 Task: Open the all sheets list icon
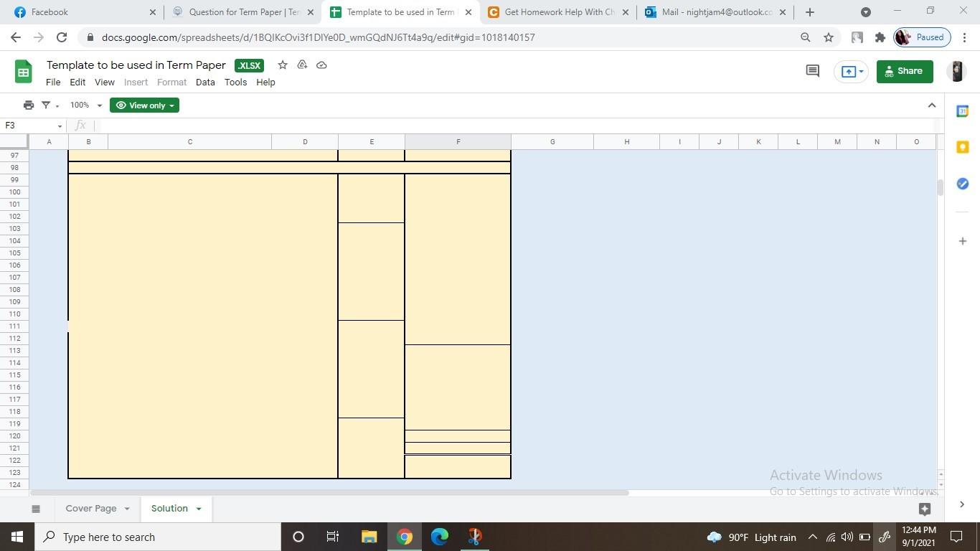click(x=36, y=509)
